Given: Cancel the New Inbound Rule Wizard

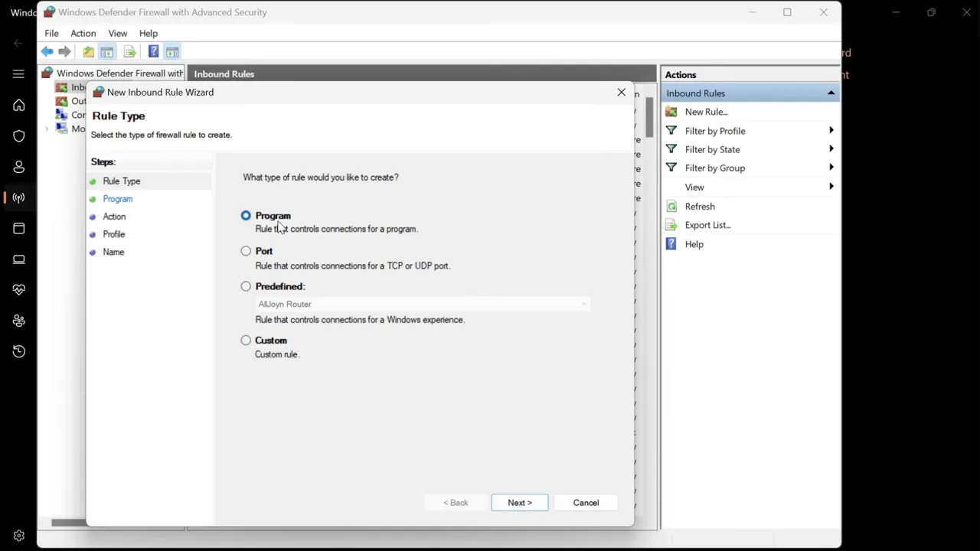Looking at the screenshot, I should click(x=586, y=503).
